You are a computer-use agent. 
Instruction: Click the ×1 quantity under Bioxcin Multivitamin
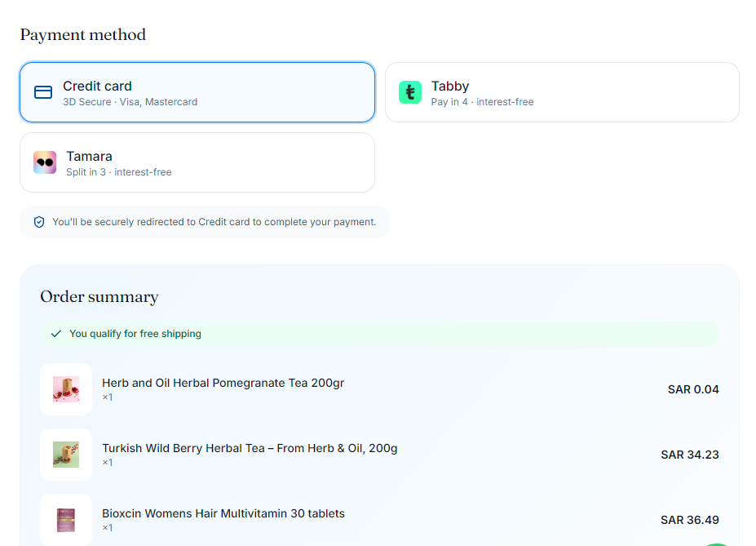tap(108, 528)
